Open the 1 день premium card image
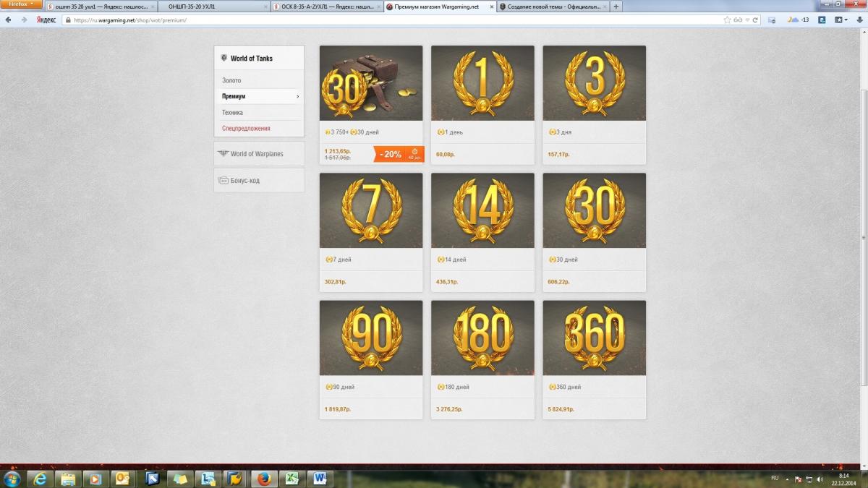The image size is (868, 488). [x=482, y=83]
